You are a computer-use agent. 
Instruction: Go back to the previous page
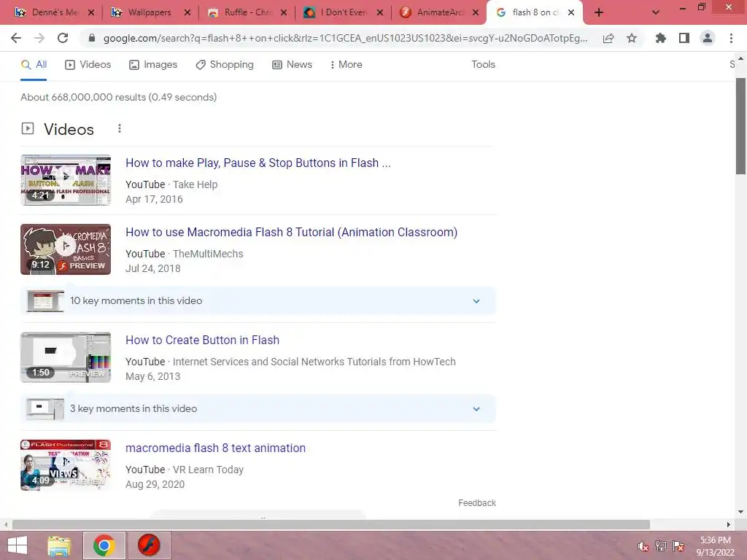pyautogui.click(x=16, y=38)
